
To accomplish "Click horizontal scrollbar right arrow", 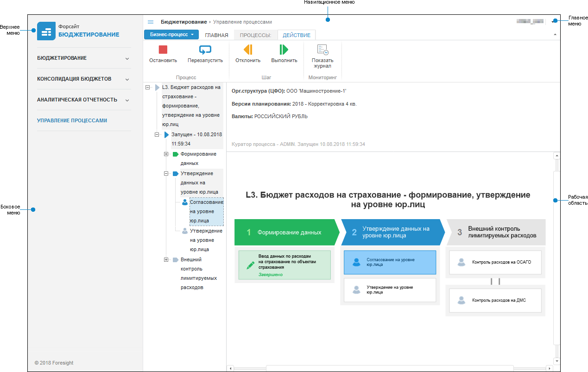I will 550,369.
